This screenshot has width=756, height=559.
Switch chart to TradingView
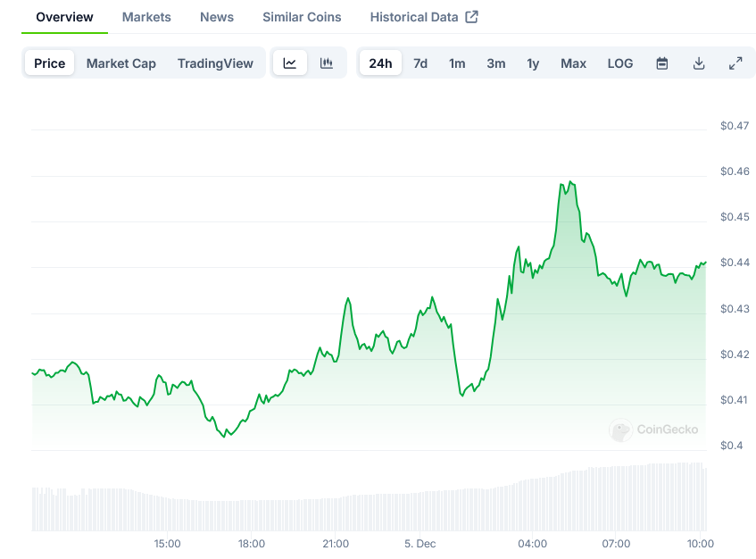pyautogui.click(x=215, y=63)
